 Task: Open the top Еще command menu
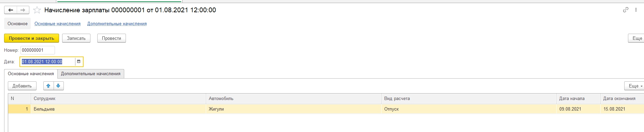636,38
